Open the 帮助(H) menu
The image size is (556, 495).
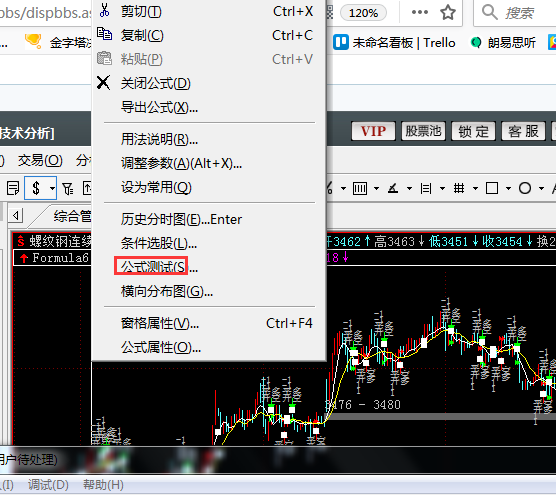(x=103, y=485)
